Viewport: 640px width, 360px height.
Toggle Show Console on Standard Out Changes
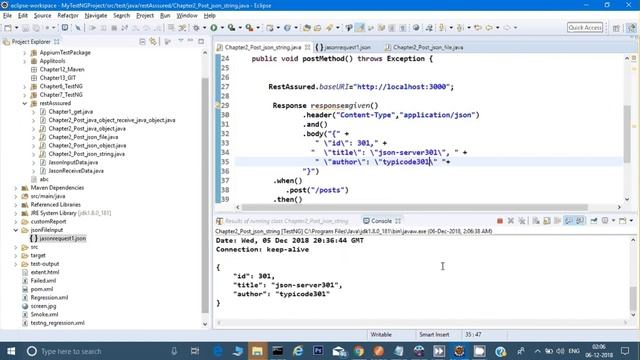tap(569, 221)
